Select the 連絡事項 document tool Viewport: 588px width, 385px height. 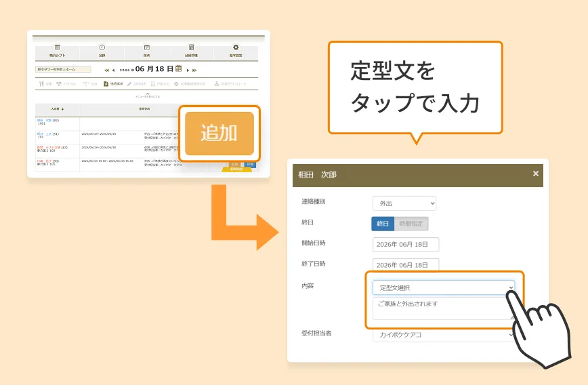tap(113, 83)
